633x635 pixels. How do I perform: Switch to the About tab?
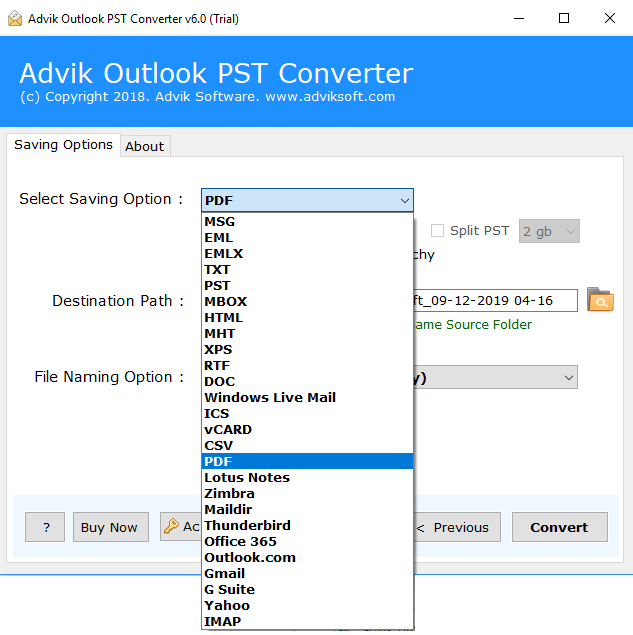click(x=145, y=146)
